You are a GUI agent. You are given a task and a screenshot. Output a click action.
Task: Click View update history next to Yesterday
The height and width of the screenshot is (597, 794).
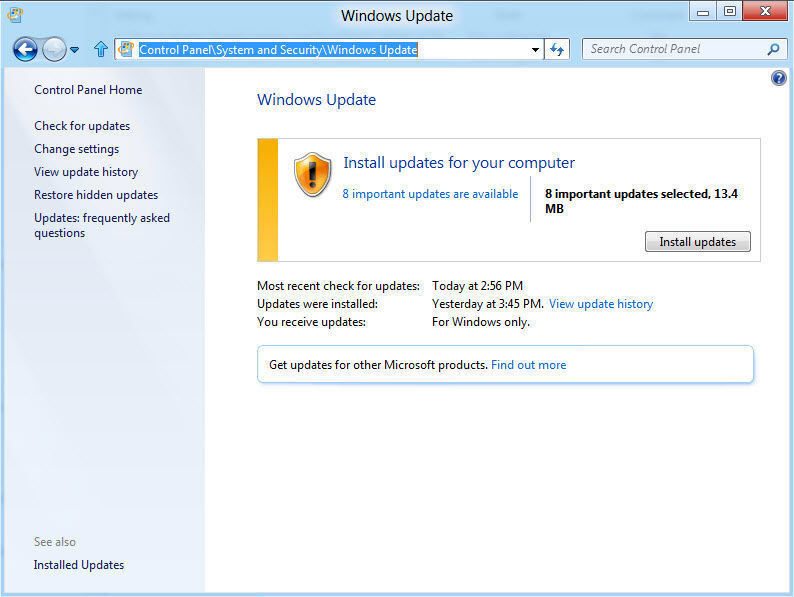pyautogui.click(x=601, y=304)
